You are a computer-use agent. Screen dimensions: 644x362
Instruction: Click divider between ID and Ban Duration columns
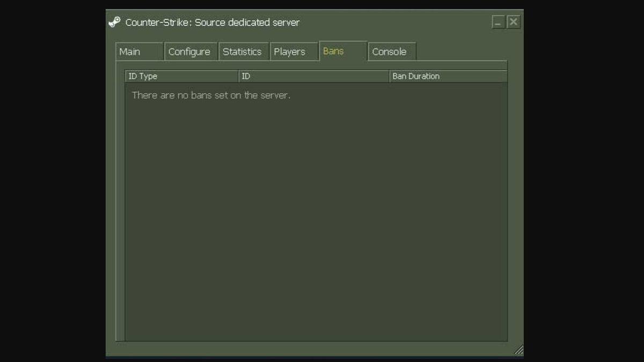pyautogui.click(x=389, y=76)
